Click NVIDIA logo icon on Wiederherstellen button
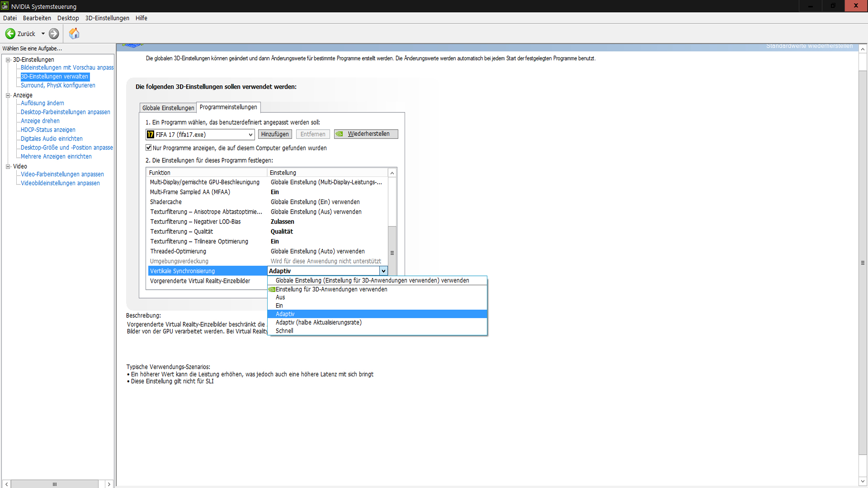Screen dimensions: 868x488 tap(340, 134)
